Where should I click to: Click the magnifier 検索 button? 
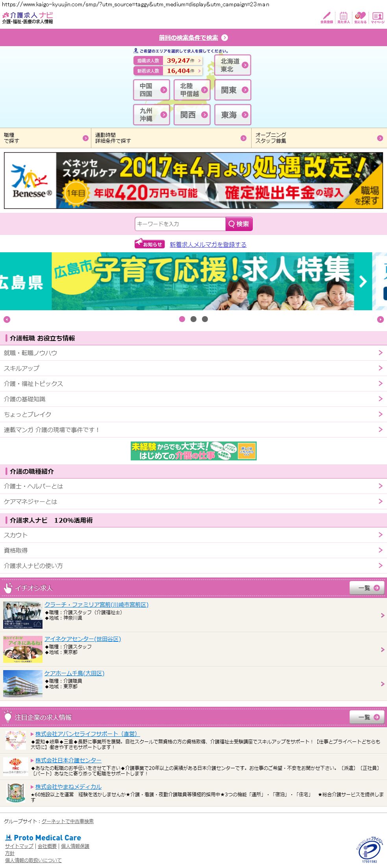(239, 224)
